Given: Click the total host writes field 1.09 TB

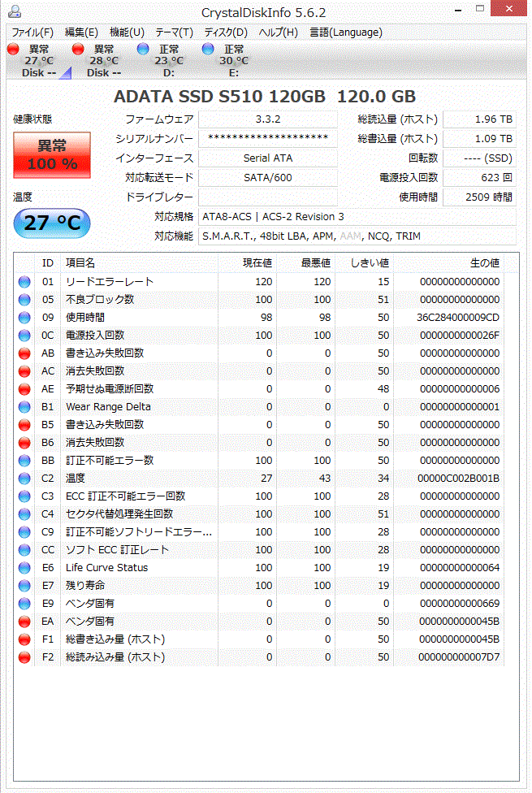Looking at the screenshot, I should tap(479, 139).
